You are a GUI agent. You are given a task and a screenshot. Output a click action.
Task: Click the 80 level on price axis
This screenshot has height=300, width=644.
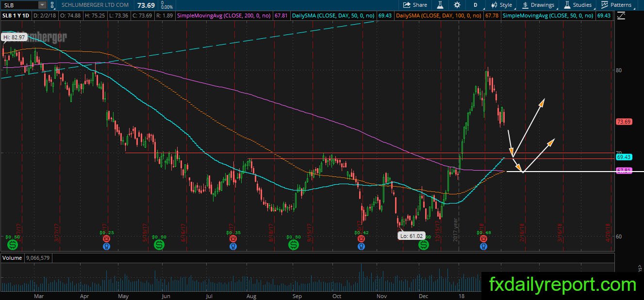pos(618,70)
